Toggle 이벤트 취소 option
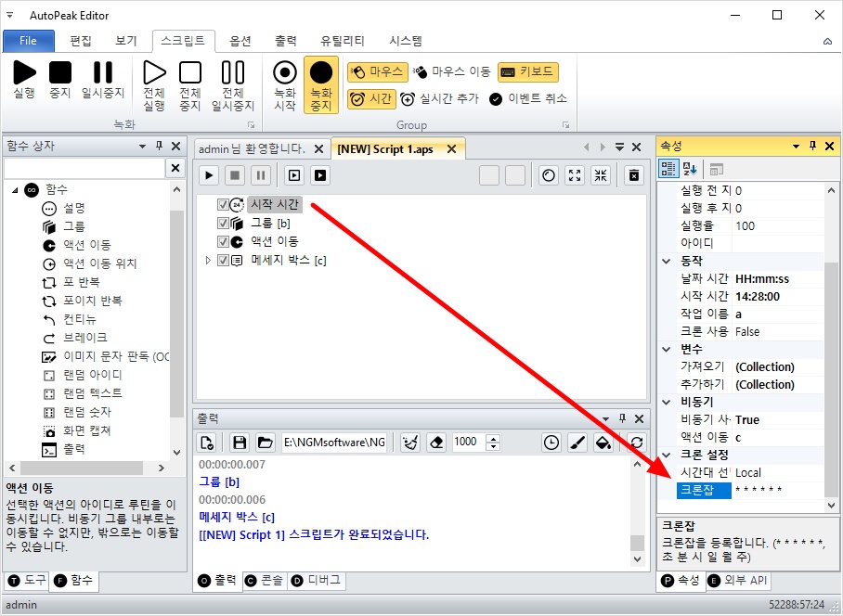The image size is (843, 616). click(x=528, y=99)
